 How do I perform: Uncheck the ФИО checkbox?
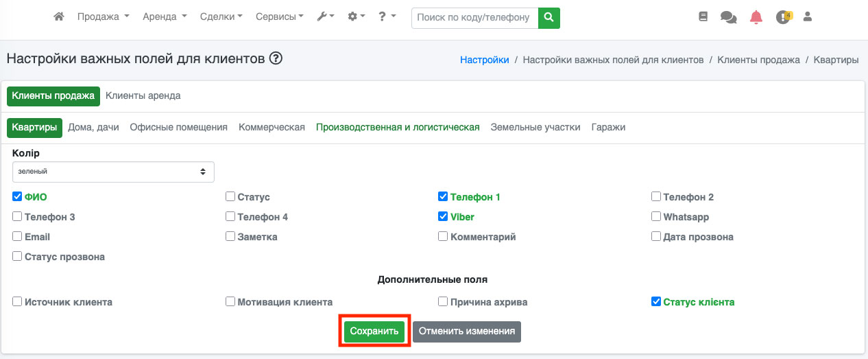17,197
